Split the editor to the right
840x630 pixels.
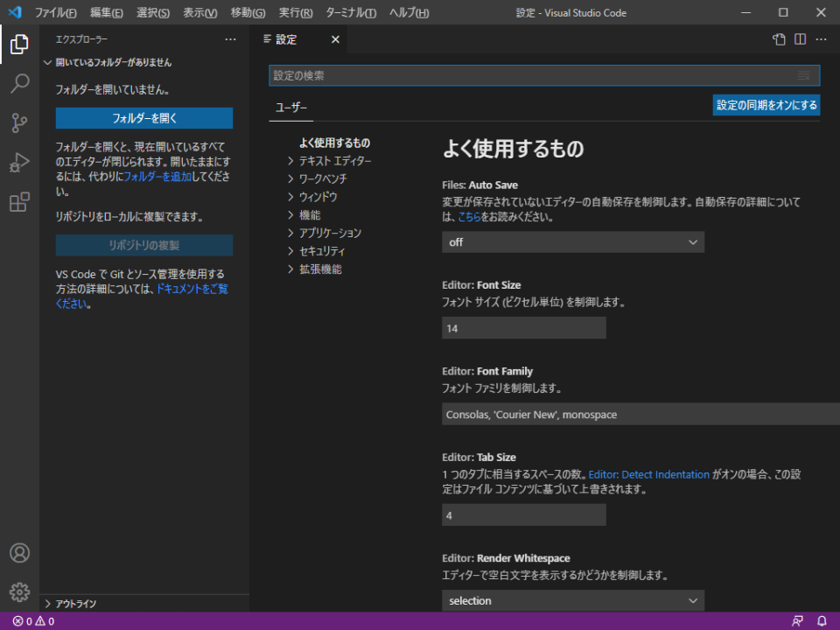point(800,39)
